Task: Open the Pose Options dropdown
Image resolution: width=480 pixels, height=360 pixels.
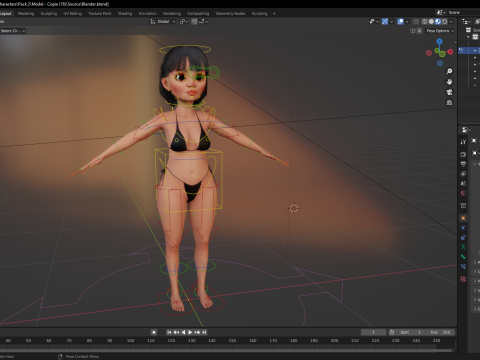Action: point(440,31)
